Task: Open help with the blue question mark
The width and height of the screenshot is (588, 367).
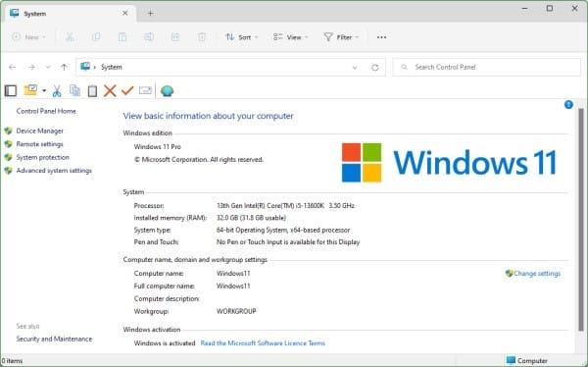Action: click(568, 104)
